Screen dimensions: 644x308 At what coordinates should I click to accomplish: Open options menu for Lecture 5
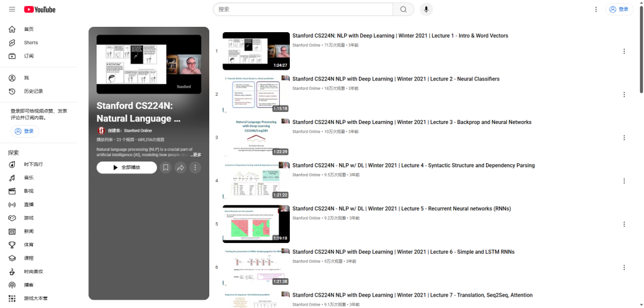(624, 225)
